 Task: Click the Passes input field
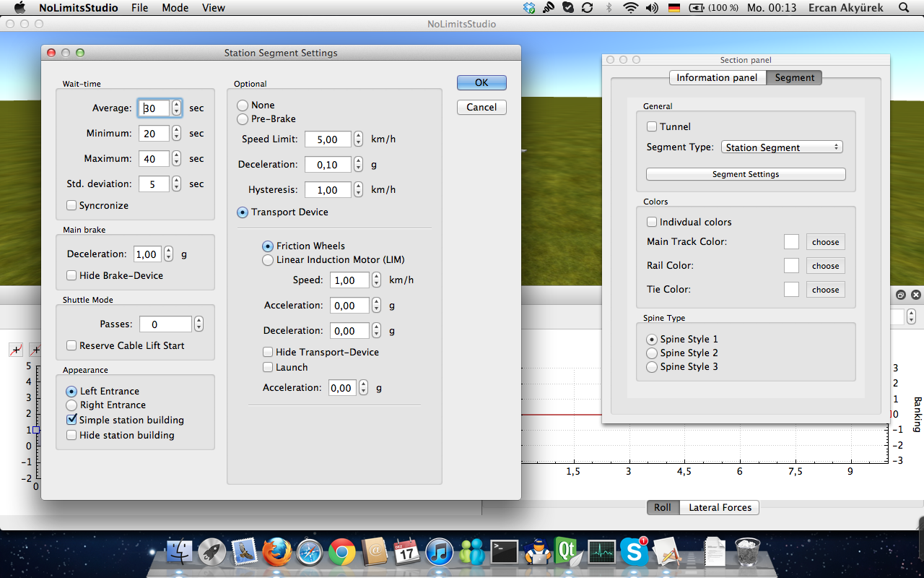coord(165,325)
